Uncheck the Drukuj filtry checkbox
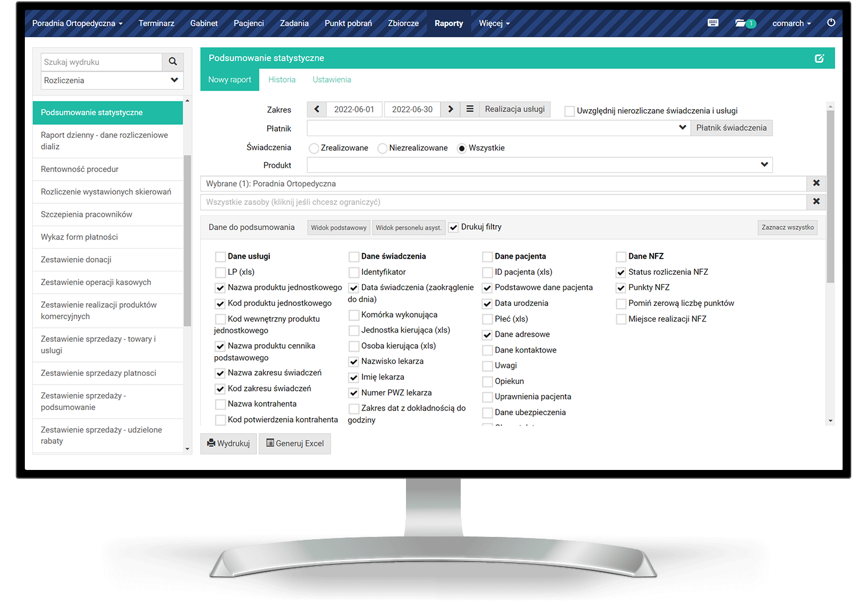Viewport: 868px width, 601px height. click(x=453, y=227)
